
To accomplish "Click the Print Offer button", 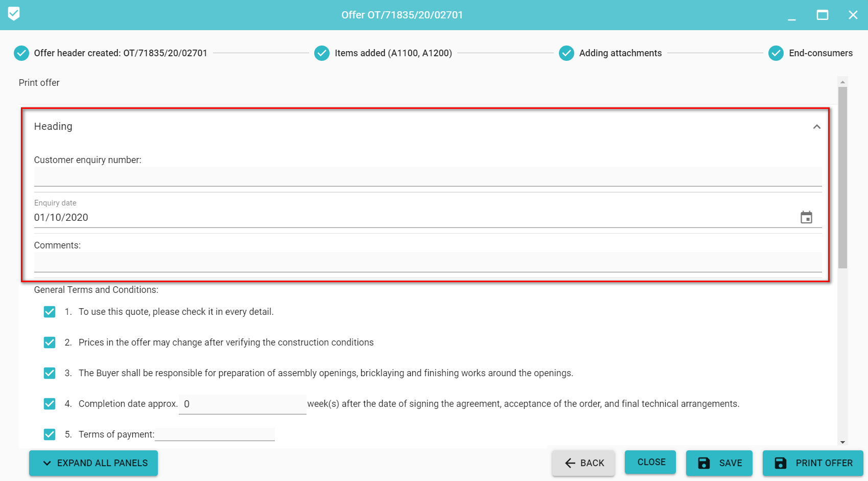I will [x=813, y=463].
